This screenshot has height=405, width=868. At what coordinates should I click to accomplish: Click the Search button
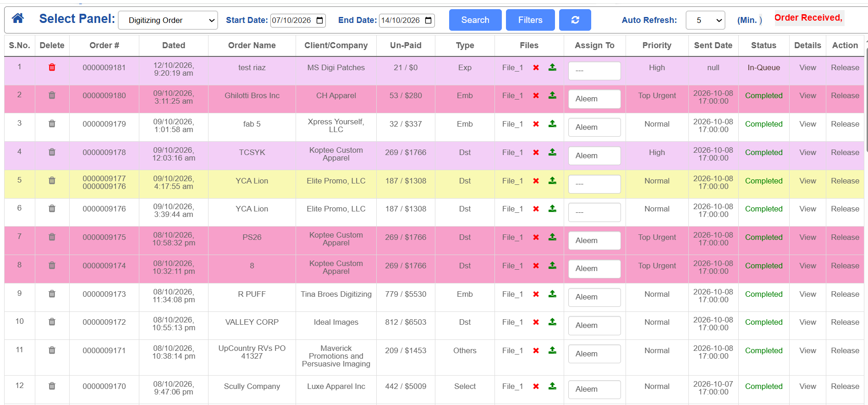click(475, 20)
